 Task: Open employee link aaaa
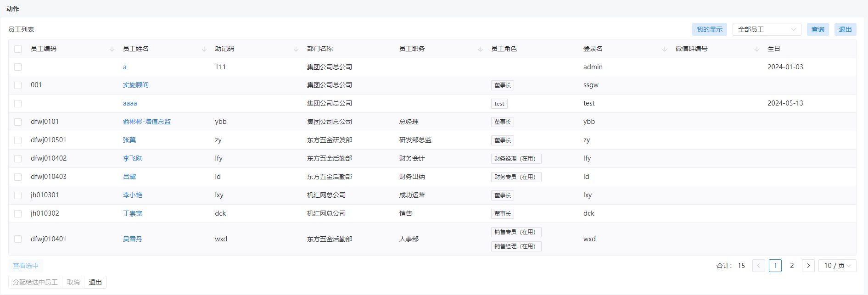(130, 103)
